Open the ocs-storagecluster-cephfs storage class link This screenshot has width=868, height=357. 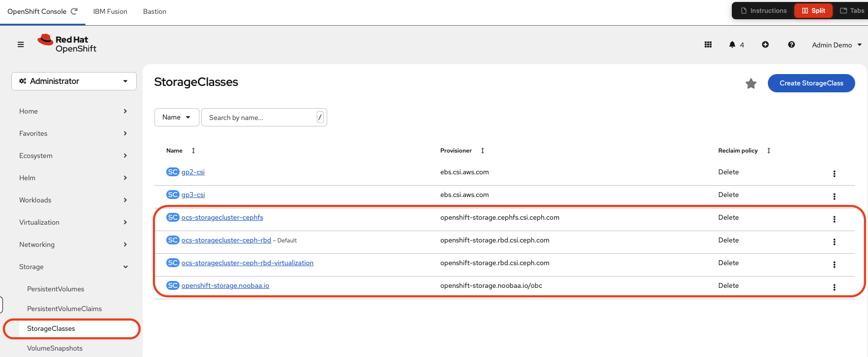coord(222,217)
